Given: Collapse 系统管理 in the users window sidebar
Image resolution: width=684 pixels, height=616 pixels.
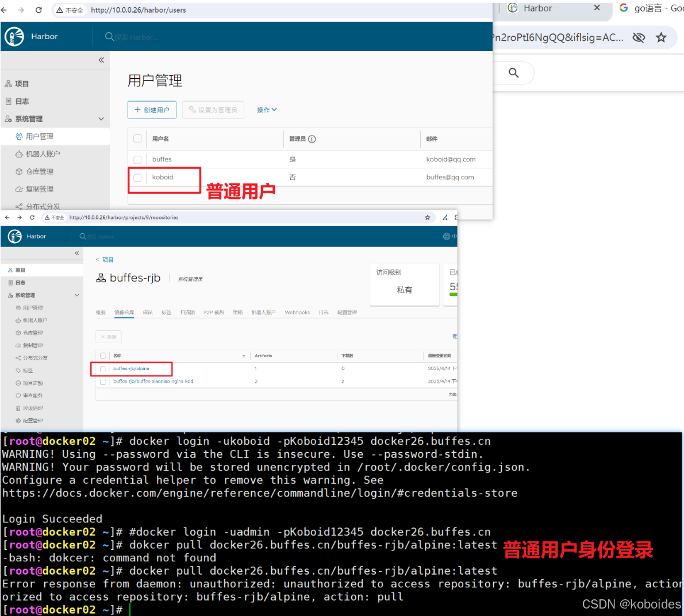Looking at the screenshot, I should 101,118.
